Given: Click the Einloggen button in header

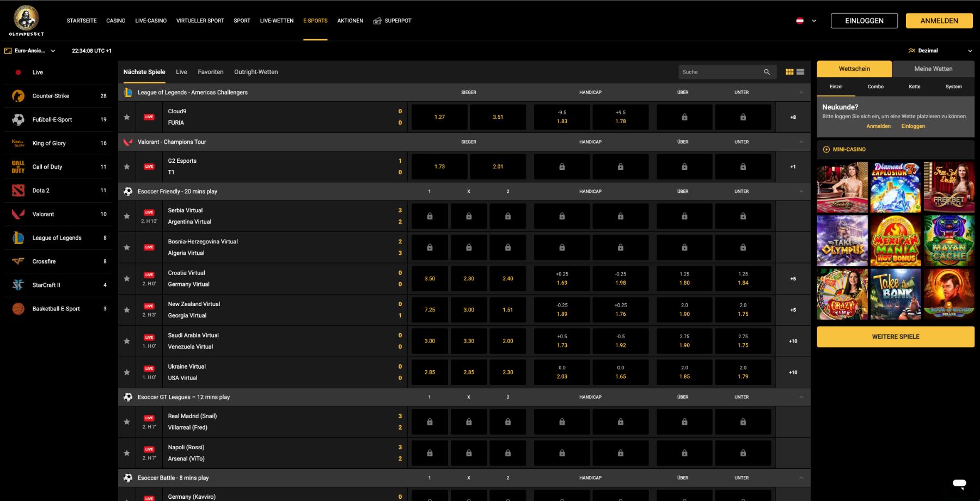Looking at the screenshot, I should 864,21.
